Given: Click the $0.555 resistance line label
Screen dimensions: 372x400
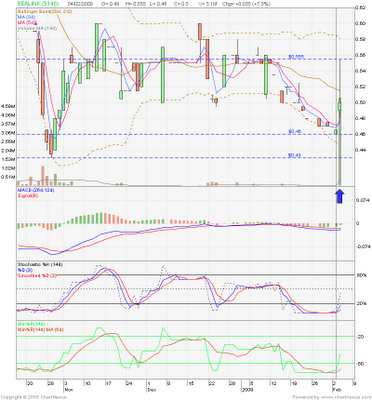Looking at the screenshot, I should [296, 57].
